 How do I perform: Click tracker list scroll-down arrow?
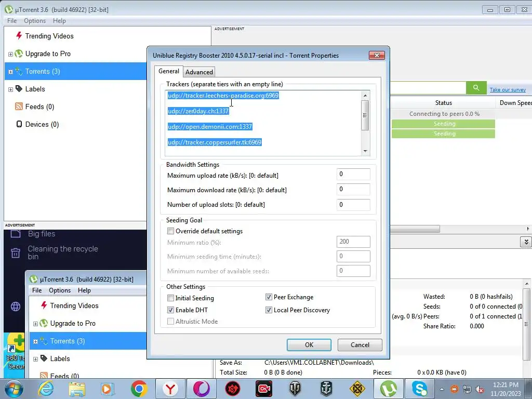[x=365, y=151]
